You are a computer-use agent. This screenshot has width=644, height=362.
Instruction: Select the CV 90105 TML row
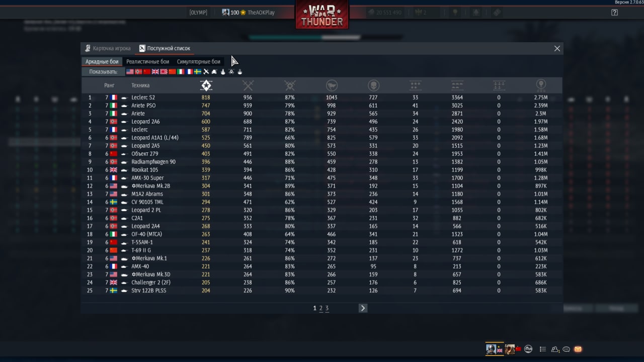[321, 202]
